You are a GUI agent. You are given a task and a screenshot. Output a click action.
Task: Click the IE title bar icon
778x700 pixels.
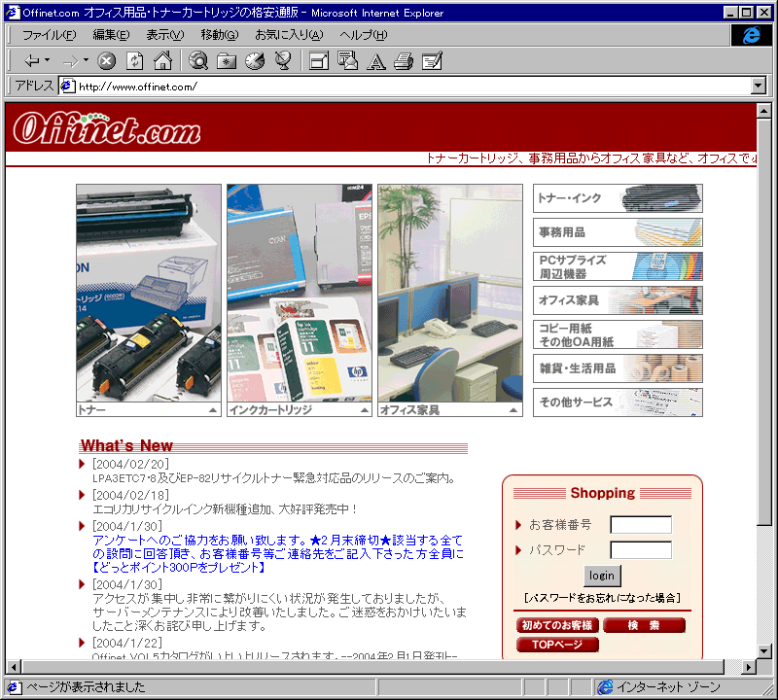click(x=13, y=12)
